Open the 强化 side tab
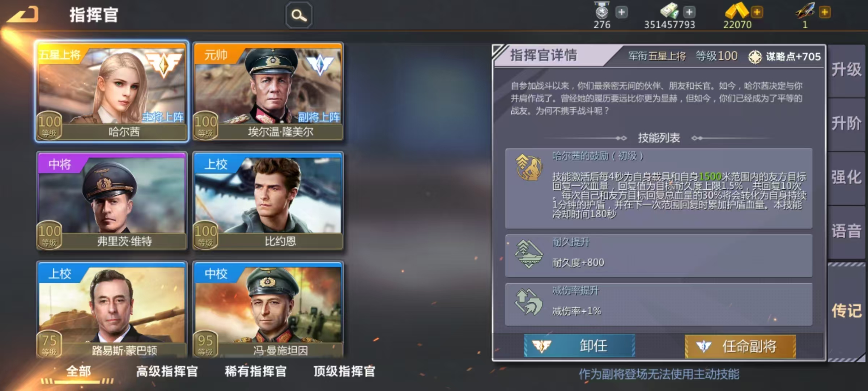This screenshot has width=868, height=391. click(846, 178)
